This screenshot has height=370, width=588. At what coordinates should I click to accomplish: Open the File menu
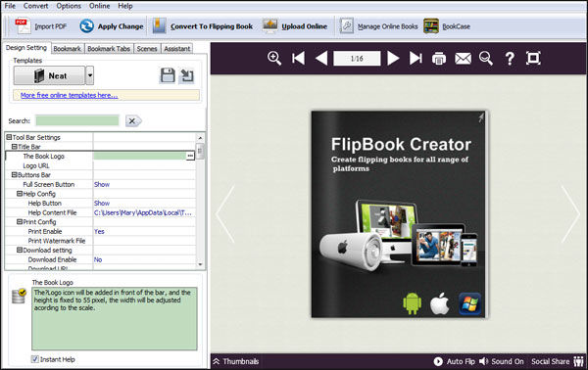[10, 6]
